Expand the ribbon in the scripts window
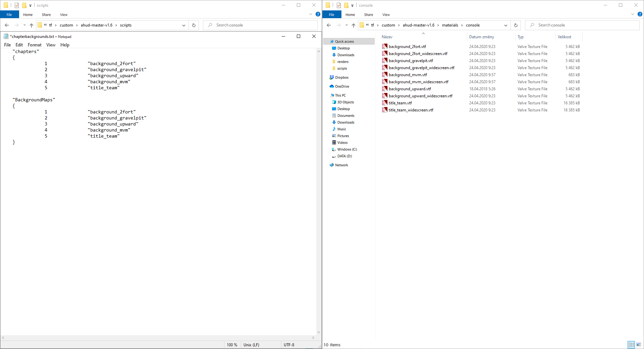644x349 pixels. pos(311,14)
